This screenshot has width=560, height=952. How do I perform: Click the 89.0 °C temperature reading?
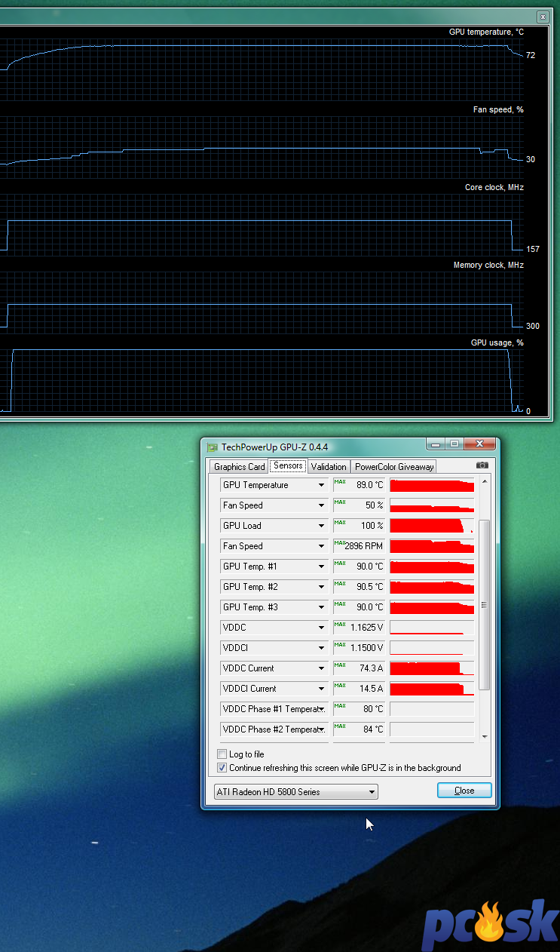click(369, 485)
